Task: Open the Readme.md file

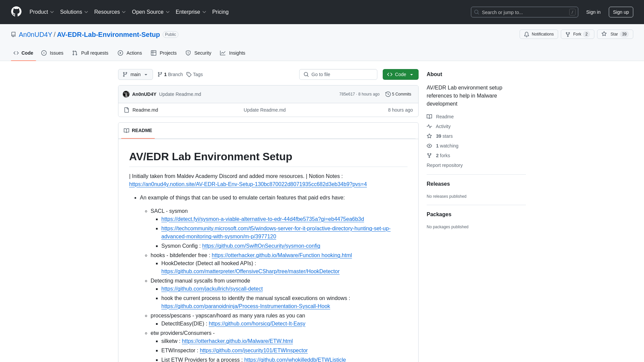Action: coord(145,110)
